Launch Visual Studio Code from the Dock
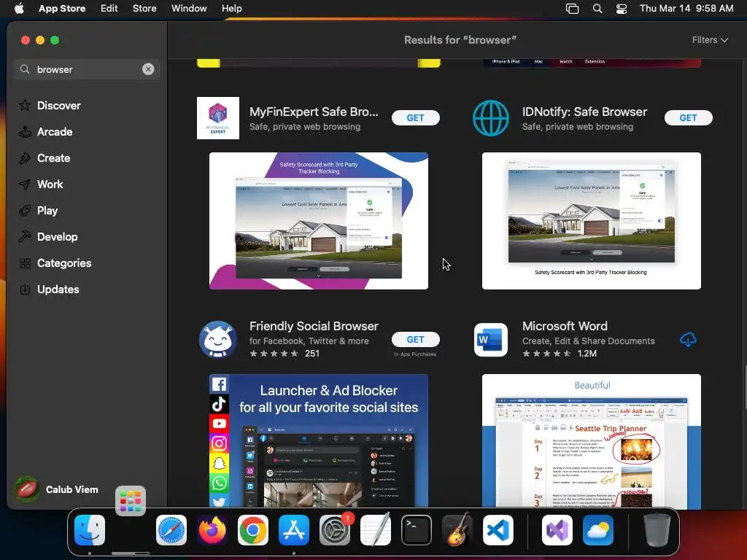The height and width of the screenshot is (560, 747). [x=498, y=530]
